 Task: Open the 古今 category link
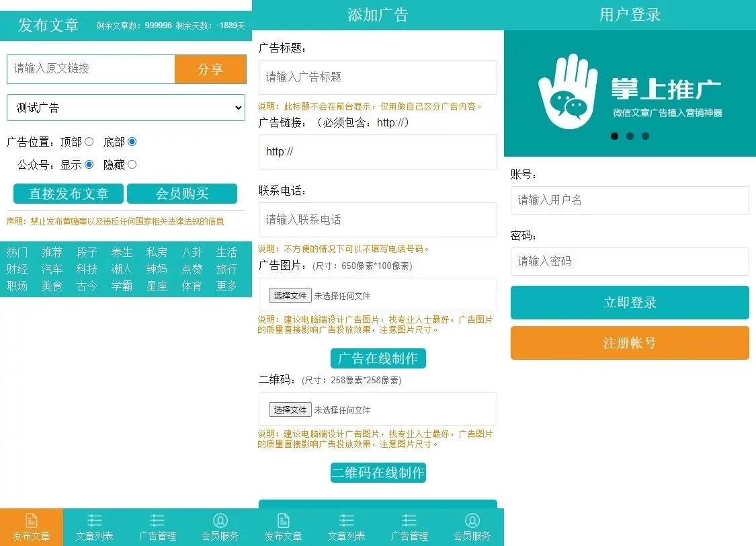(x=87, y=286)
